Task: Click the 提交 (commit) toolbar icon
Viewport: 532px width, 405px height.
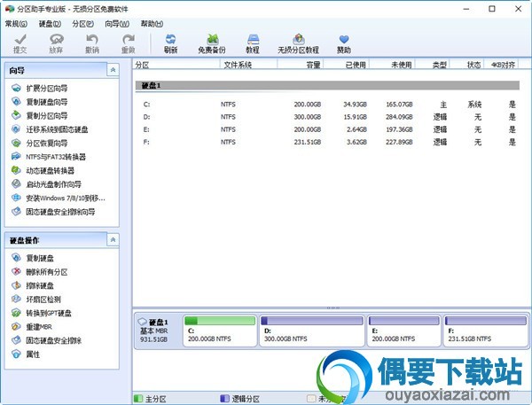Action: coord(20,43)
